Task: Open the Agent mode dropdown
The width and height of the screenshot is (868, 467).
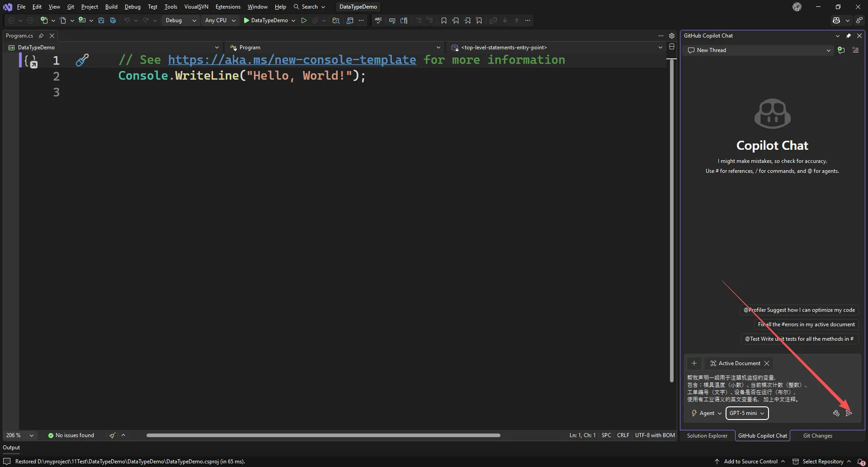Action: (707, 413)
